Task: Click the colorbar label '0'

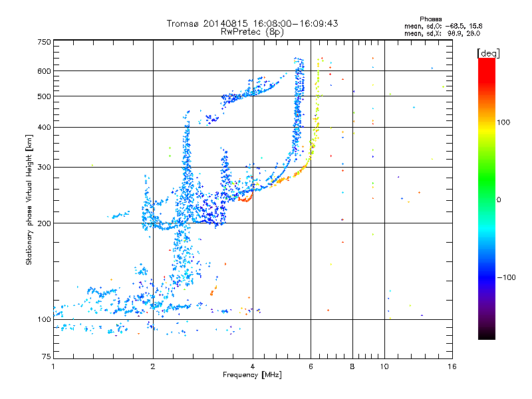Action: (499, 200)
